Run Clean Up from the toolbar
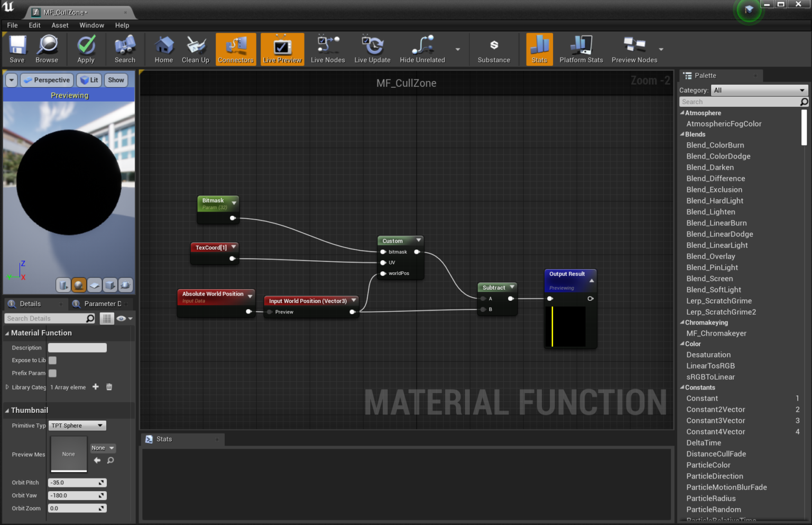This screenshot has height=525, width=812. [x=196, y=49]
